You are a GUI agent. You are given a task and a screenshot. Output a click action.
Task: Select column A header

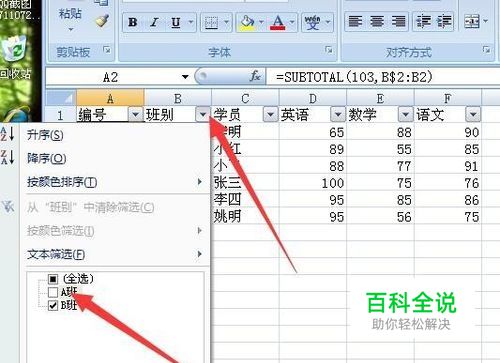click(x=110, y=98)
